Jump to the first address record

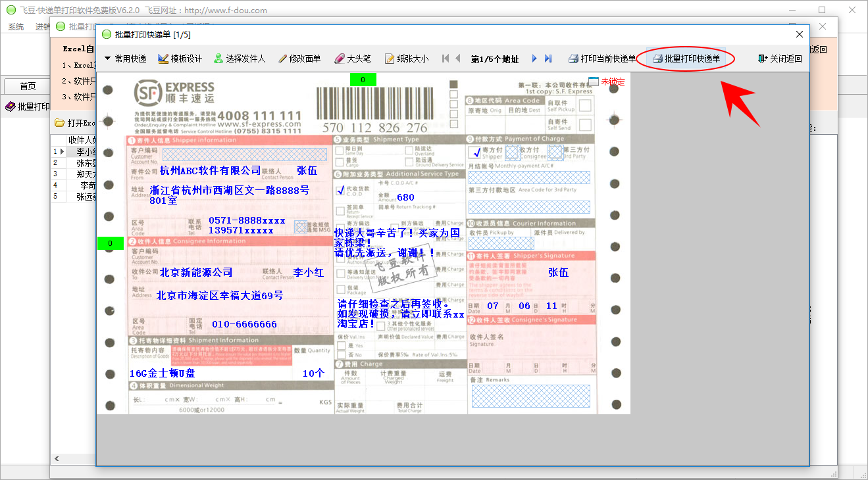click(x=446, y=59)
